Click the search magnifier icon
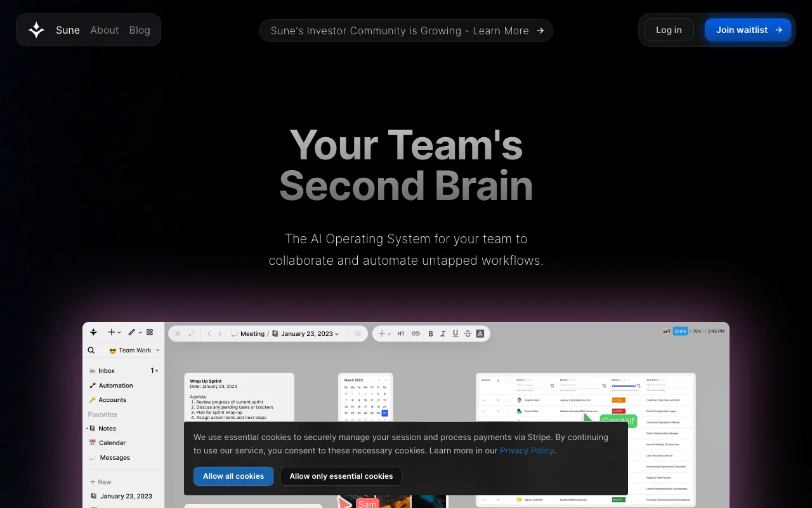 click(91, 350)
